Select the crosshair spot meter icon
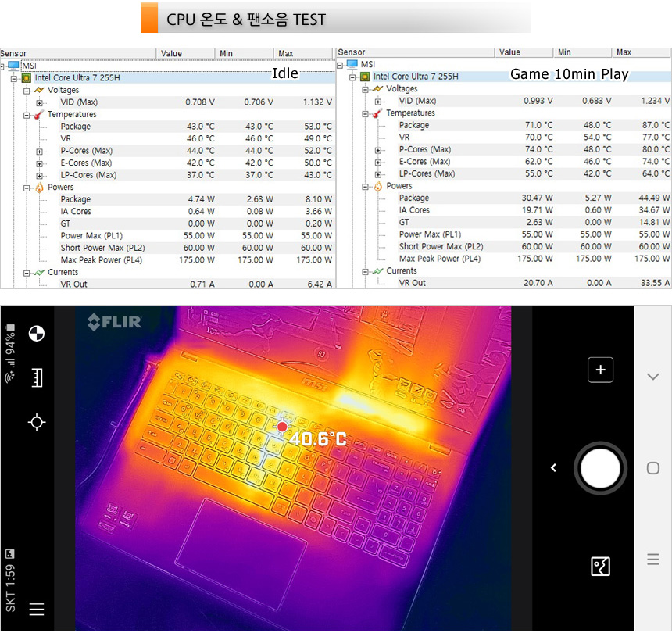The width and height of the screenshot is (672, 633). click(x=36, y=423)
